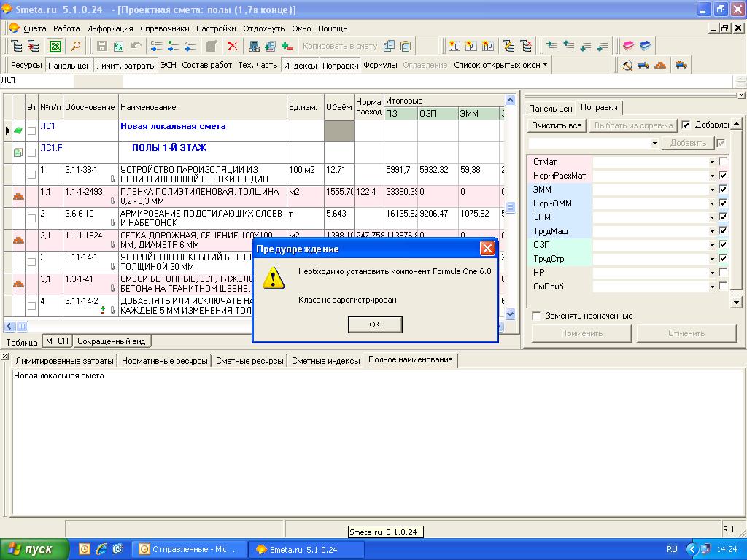The width and height of the screenshot is (747, 560).
Task: Click the new Р section icon
Action: (x=471, y=46)
